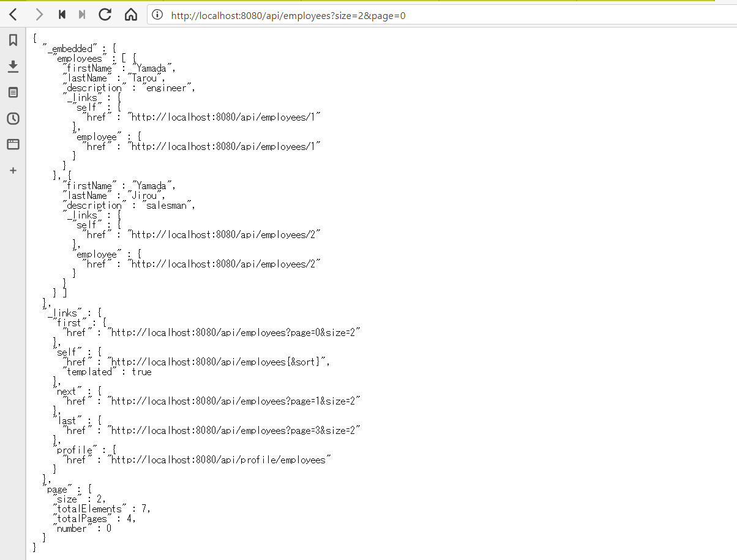The width and height of the screenshot is (737, 560).
Task: Open the windows panel in sidebar
Action: (13, 144)
